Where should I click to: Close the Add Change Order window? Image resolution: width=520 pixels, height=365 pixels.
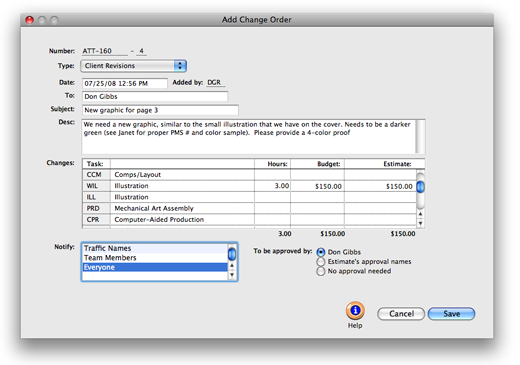coord(30,20)
